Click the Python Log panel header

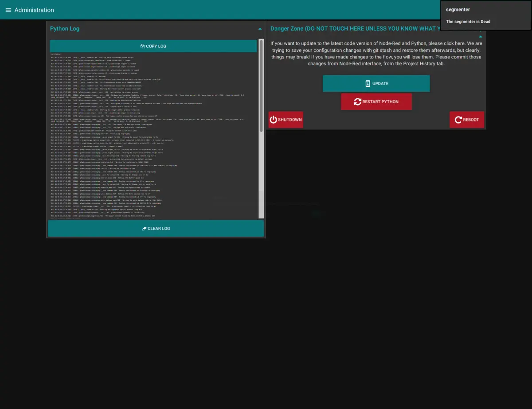click(65, 29)
